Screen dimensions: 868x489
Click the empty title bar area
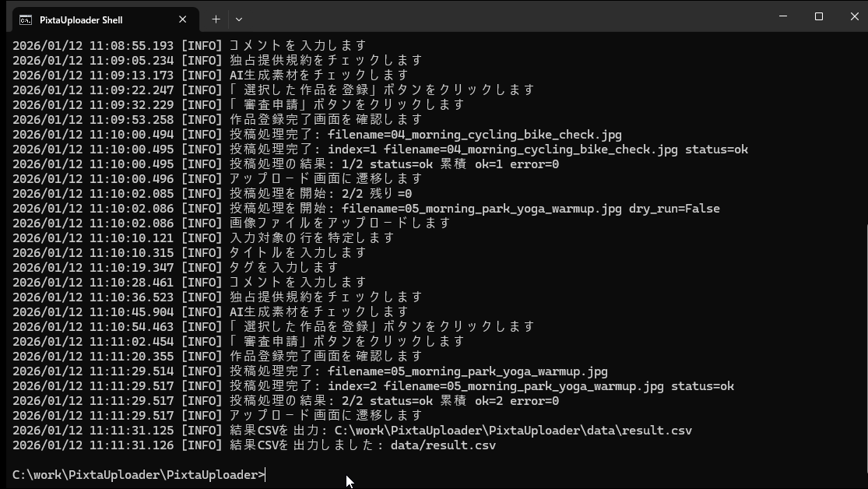click(506, 17)
